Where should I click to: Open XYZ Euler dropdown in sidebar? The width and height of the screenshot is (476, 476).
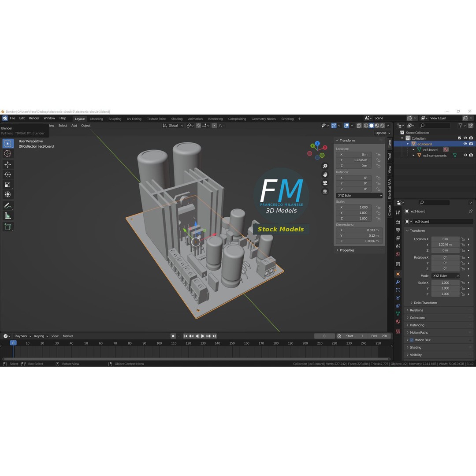[x=360, y=196]
